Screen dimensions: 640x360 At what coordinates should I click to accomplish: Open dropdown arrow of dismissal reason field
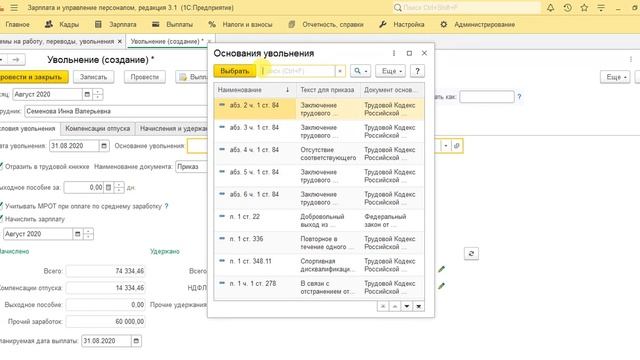tap(446, 146)
